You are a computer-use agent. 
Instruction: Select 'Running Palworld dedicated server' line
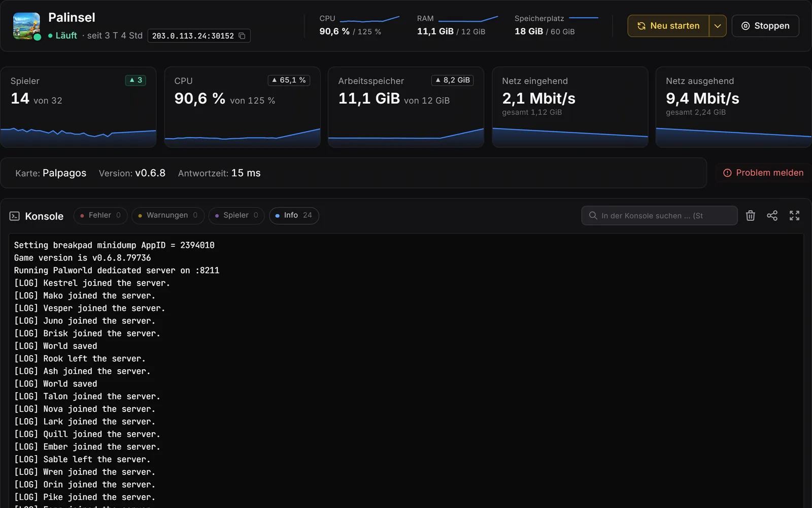point(117,270)
